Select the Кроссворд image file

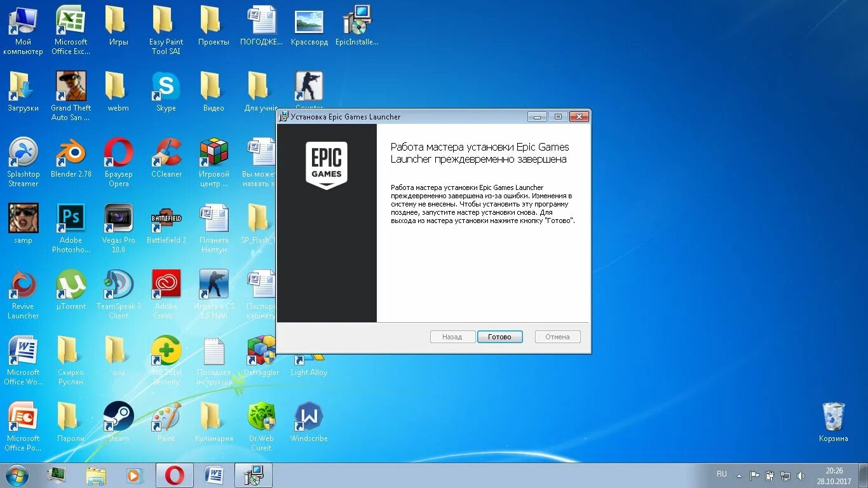(x=309, y=27)
